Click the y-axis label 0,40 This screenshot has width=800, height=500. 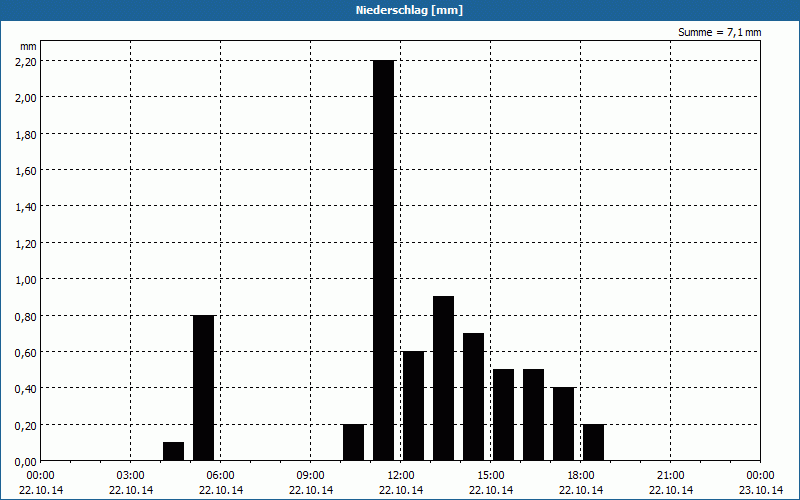(26, 389)
